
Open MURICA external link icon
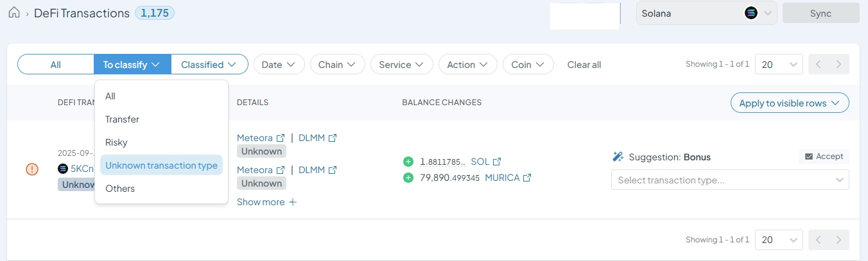(x=527, y=178)
